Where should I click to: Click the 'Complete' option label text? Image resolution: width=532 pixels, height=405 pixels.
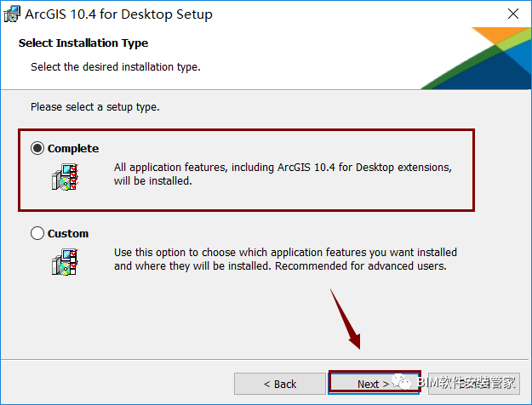(x=73, y=149)
